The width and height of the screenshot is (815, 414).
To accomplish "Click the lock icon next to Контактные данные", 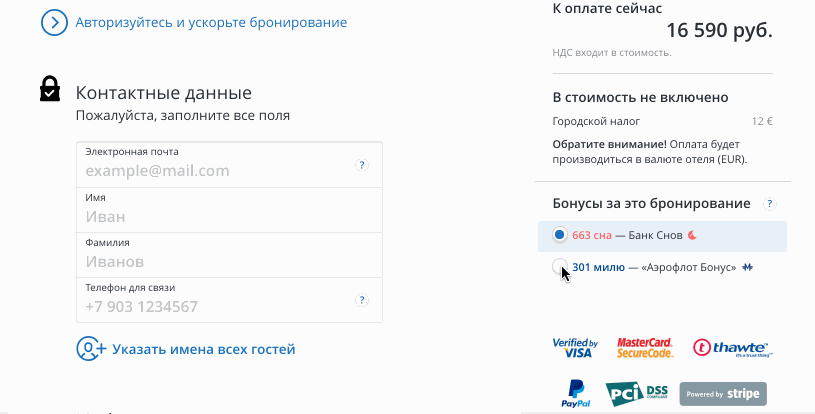I will (x=50, y=89).
